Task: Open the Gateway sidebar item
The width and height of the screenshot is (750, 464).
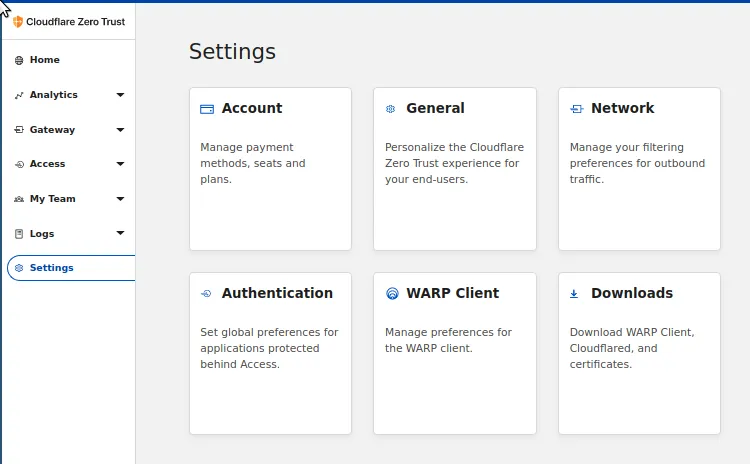Action: pyautogui.click(x=52, y=130)
